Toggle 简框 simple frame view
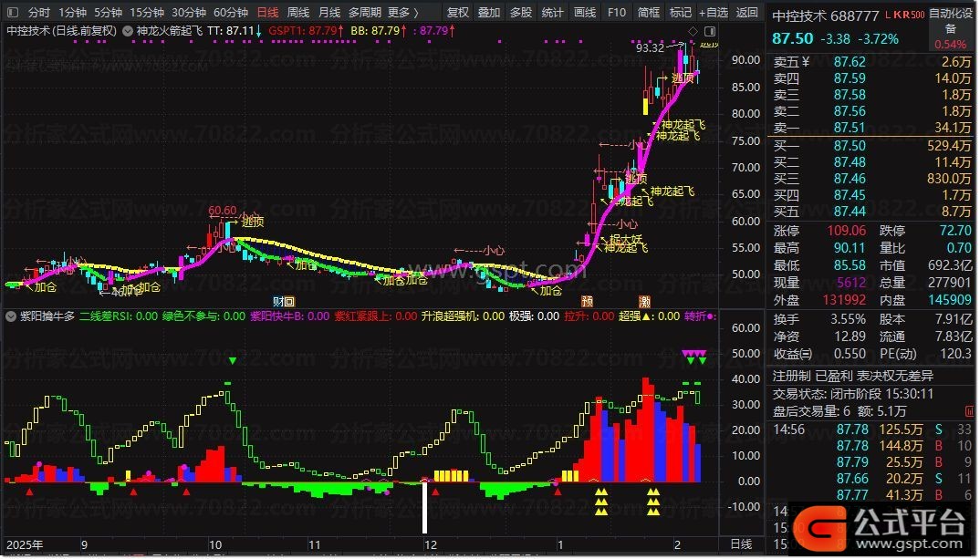980x559 pixels. click(649, 13)
